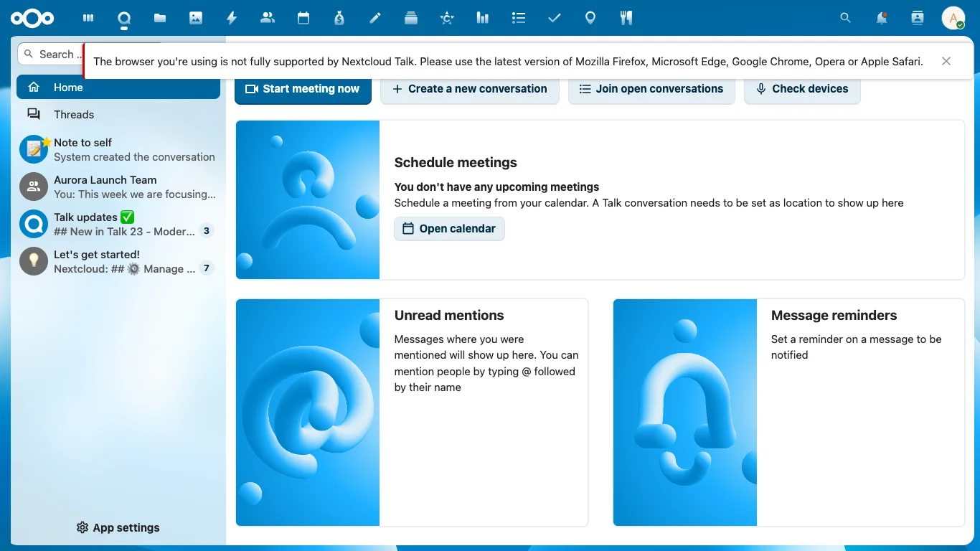The height and width of the screenshot is (551, 980).
Task: Open the Let's get started! conversation
Action: coord(118,262)
